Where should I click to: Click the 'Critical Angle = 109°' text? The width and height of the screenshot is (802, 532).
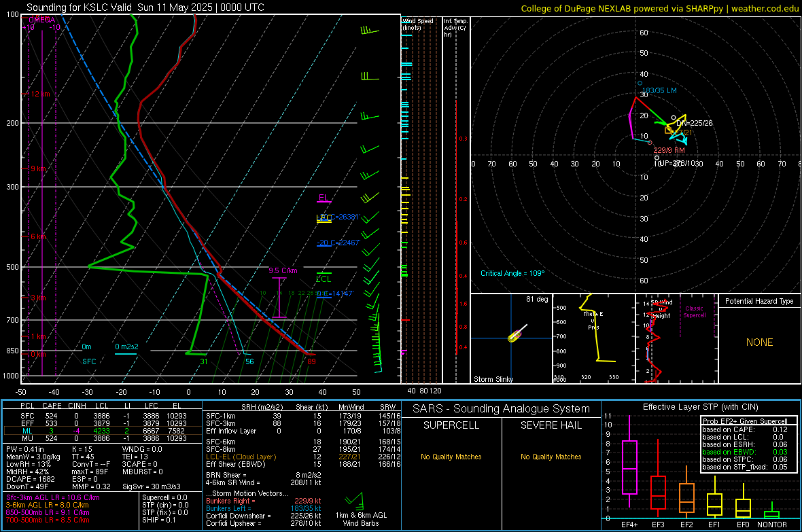coord(512,273)
